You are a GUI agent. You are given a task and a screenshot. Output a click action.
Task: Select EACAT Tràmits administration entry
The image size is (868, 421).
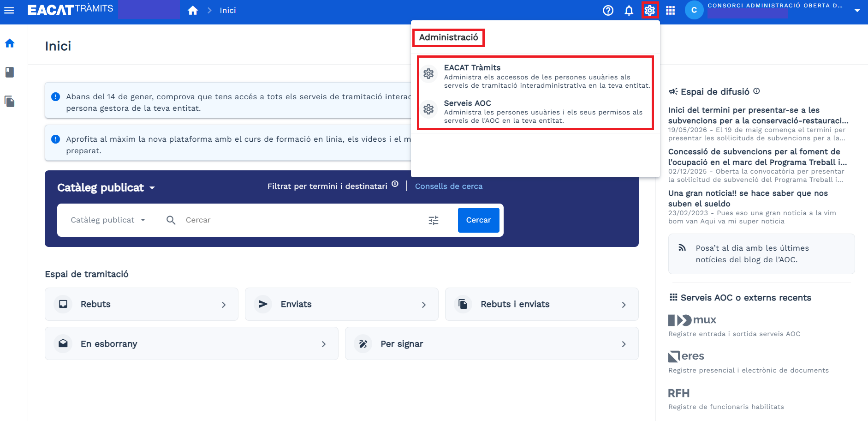[535, 76]
